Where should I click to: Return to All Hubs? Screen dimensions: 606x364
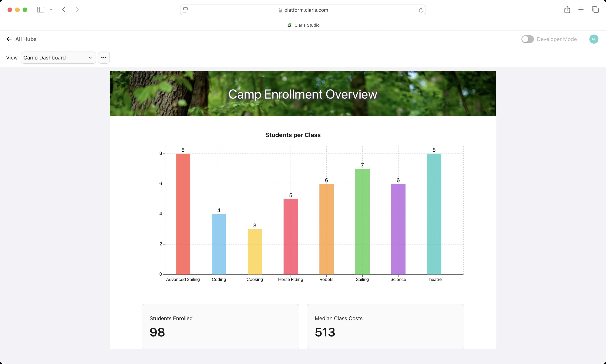(x=22, y=39)
